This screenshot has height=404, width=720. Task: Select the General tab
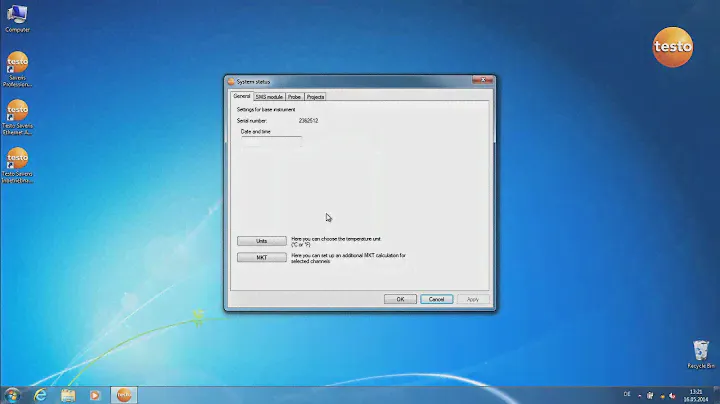[x=242, y=97]
